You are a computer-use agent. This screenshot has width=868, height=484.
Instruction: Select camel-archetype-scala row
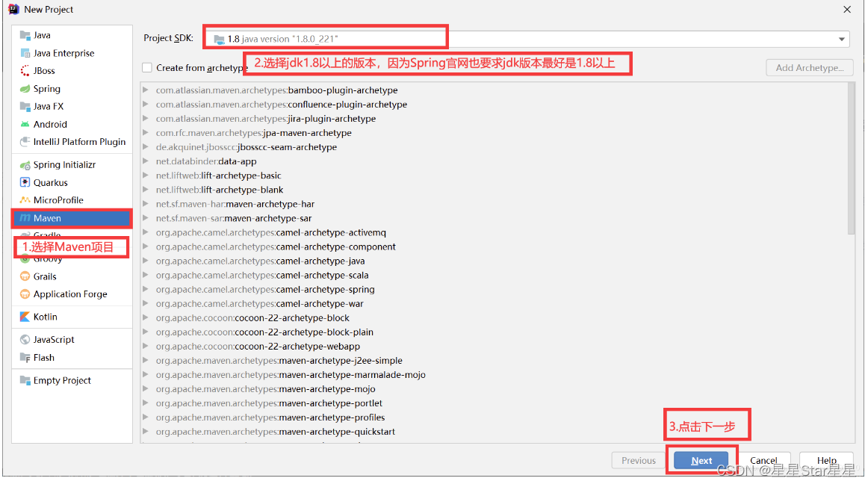coord(493,275)
